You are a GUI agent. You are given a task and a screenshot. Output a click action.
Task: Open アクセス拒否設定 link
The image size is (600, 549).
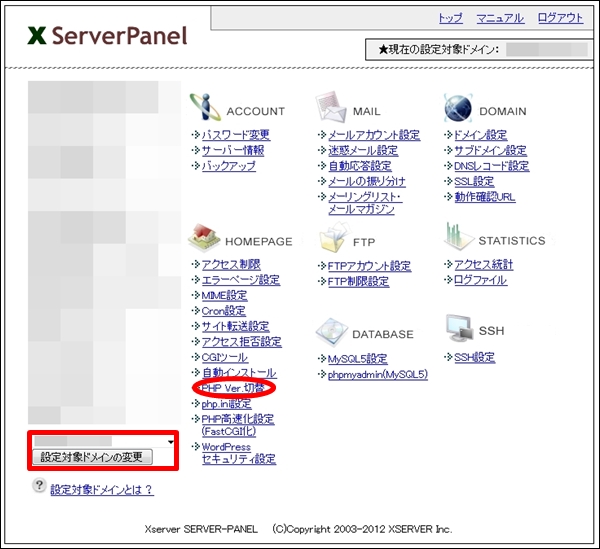[x=241, y=342]
